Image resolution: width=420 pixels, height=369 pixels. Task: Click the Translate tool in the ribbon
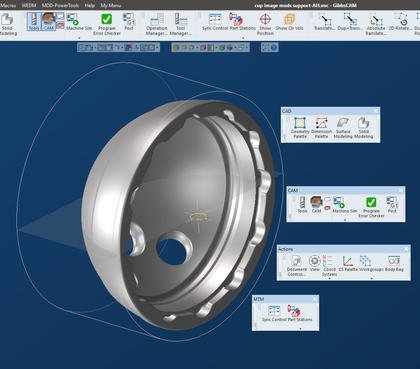tap(324, 22)
